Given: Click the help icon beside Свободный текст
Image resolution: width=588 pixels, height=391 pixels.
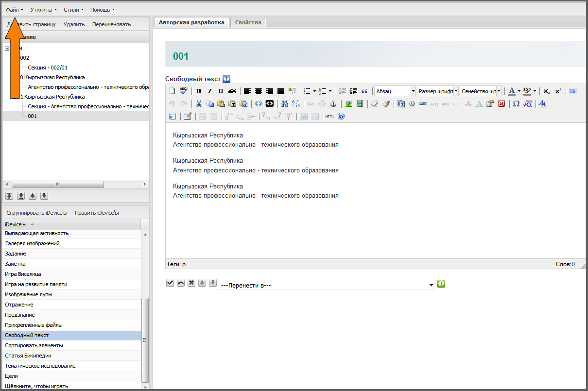Looking at the screenshot, I should pos(226,79).
